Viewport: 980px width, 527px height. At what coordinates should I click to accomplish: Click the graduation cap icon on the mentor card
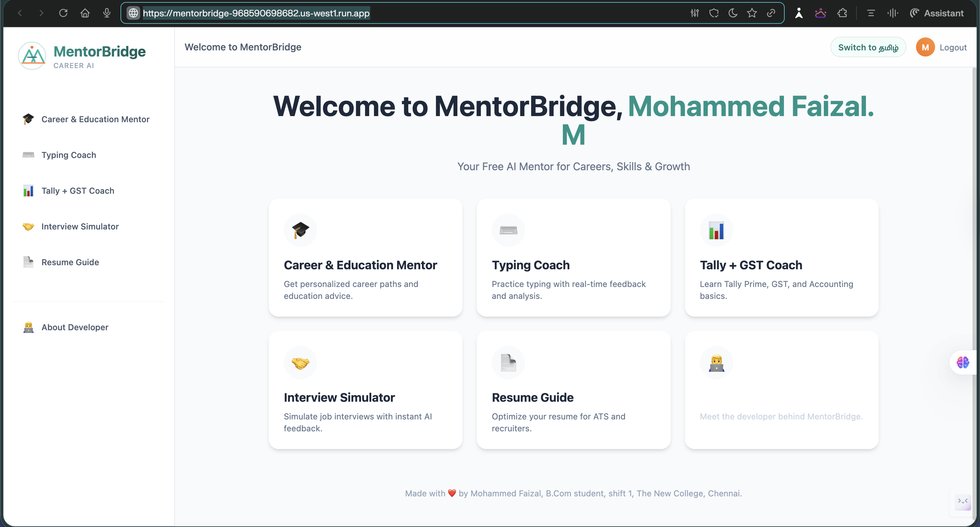300,230
